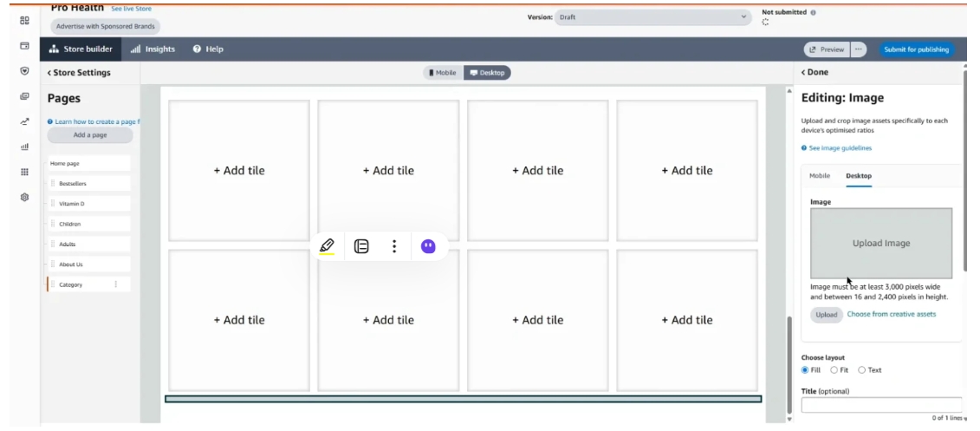The image size is (980, 431).
Task: Open the Choose from creative assets link
Action: click(892, 314)
